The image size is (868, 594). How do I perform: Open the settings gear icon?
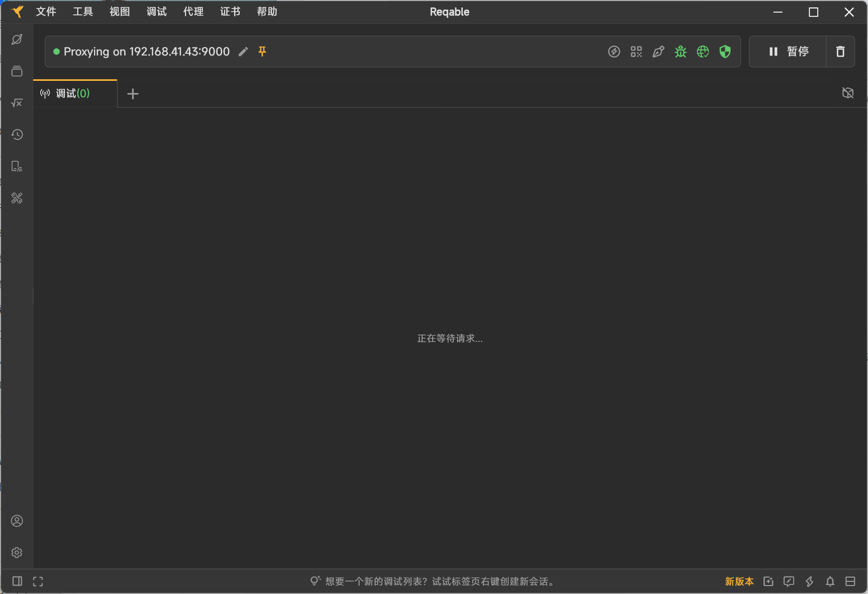click(x=17, y=552)
